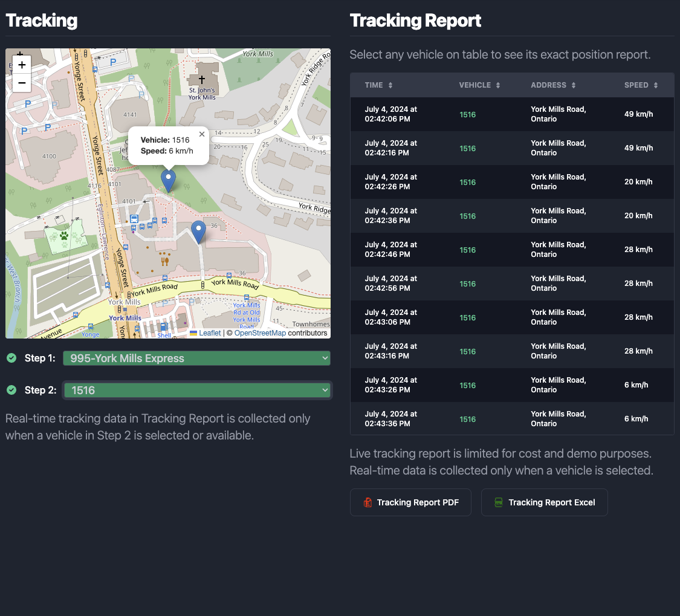Click the PDF icon in Tracking Report PDF
The image size is (680, 616).
(368, 502)
